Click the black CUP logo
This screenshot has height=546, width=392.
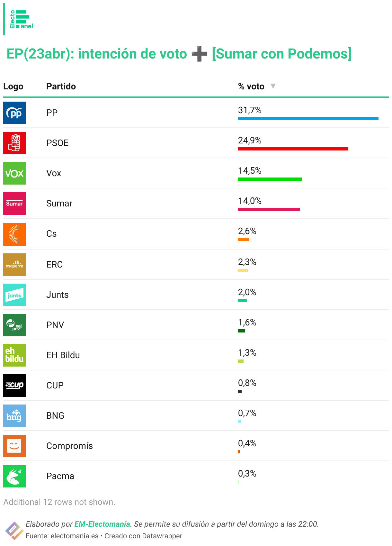pos(14,386)
